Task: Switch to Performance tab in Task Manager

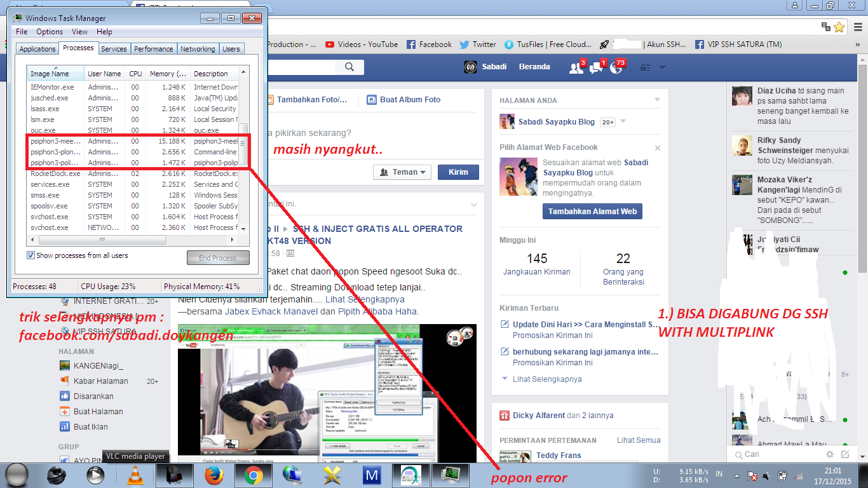Action: (153, 49)
